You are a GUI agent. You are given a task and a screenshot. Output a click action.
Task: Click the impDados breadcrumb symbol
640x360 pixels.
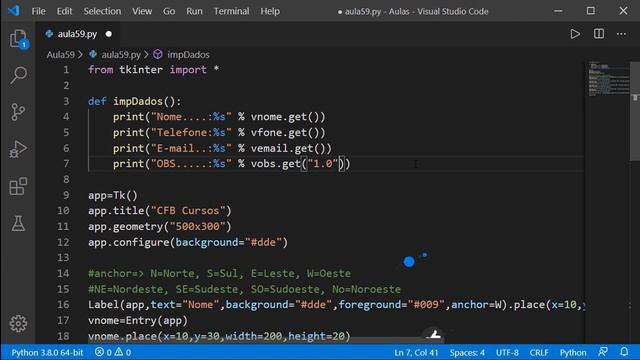tap(188, 54)
